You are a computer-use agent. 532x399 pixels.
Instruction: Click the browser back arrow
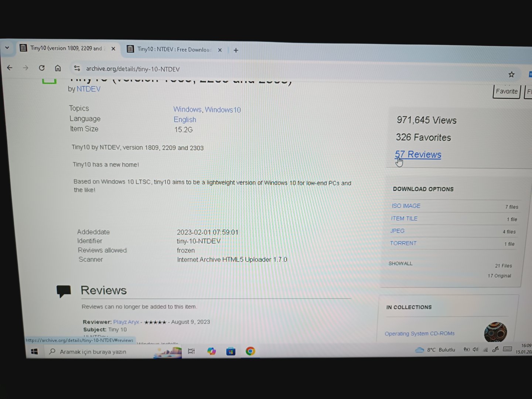pyautogui.click(x=10, y=68)
